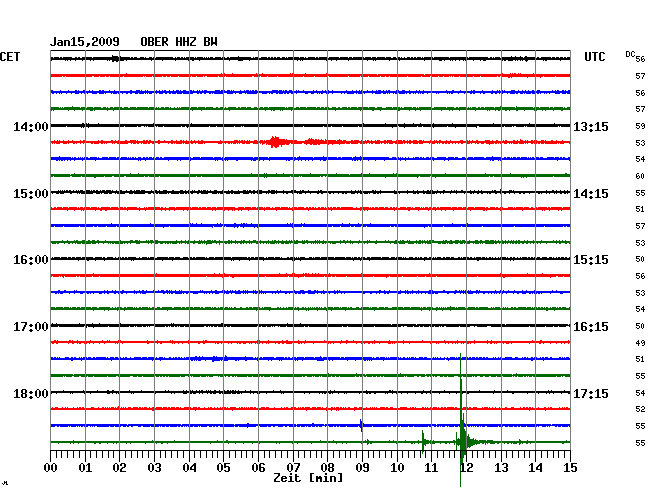Click the black trace beside the 15:00 label
The height and width of the screenshot is (494, 650).
310,192
